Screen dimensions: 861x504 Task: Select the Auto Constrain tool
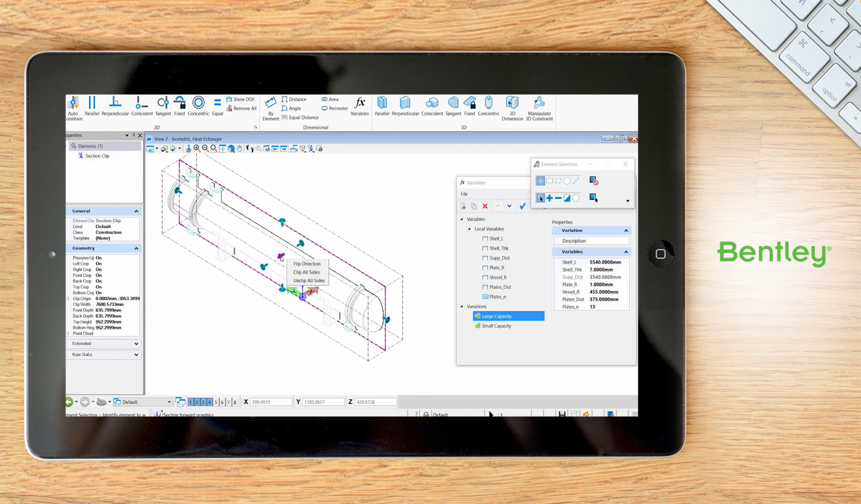pyautogui.click(x=73, y=106)
